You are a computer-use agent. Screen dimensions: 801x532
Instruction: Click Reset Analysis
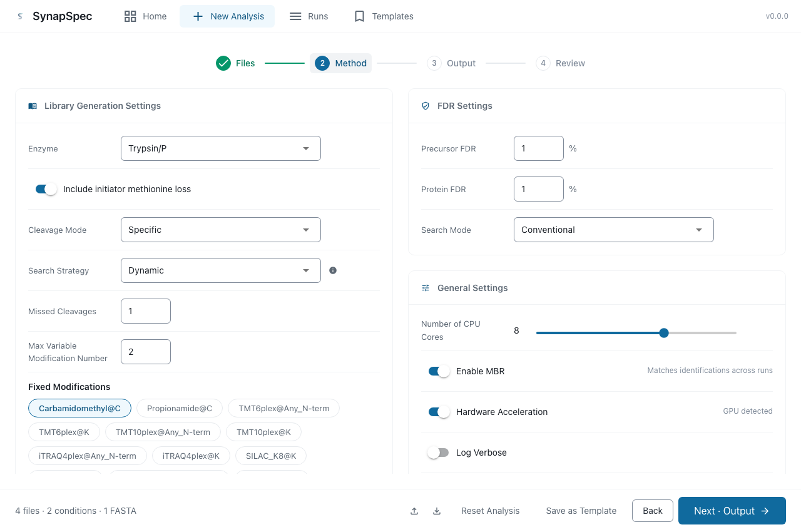[491, 511]
